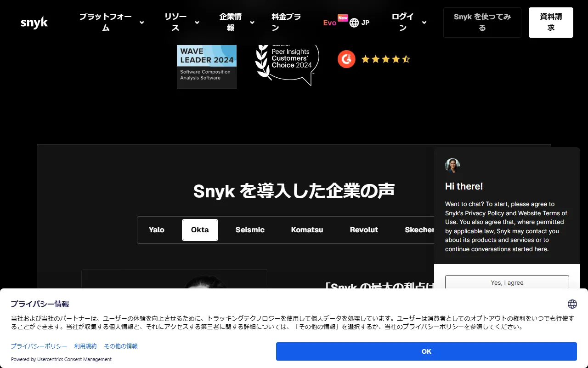The image size is (588, 368).
Task: Click the New badge next to Evo
Action: (343, 18)
